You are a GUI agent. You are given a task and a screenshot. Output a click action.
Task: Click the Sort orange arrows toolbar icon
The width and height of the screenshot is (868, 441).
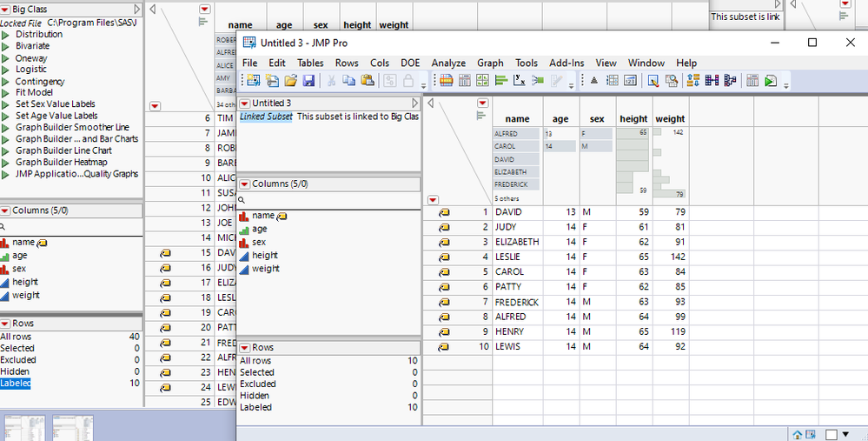(x=693, y=81)
